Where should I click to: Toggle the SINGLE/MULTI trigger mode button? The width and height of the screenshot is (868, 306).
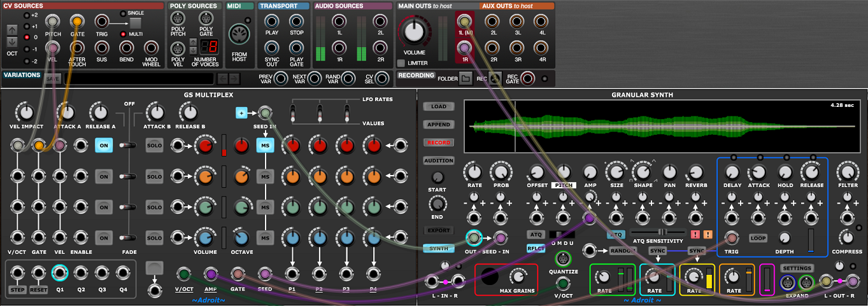pos(136,24)
